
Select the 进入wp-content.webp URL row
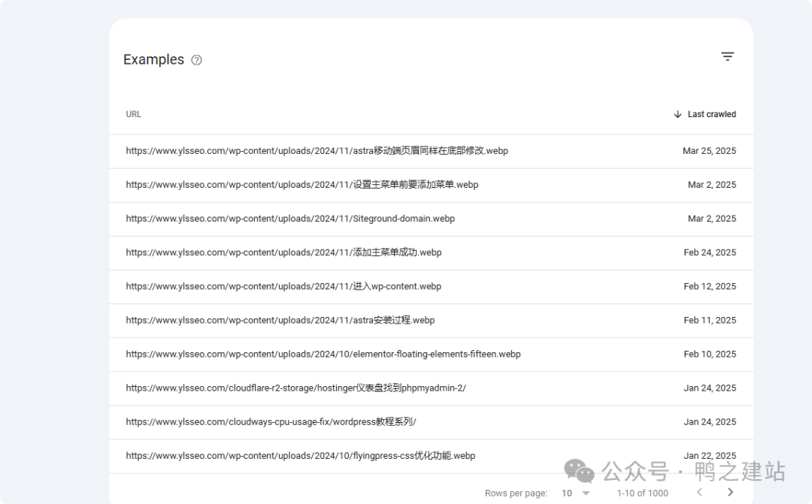tap(283, 286)
